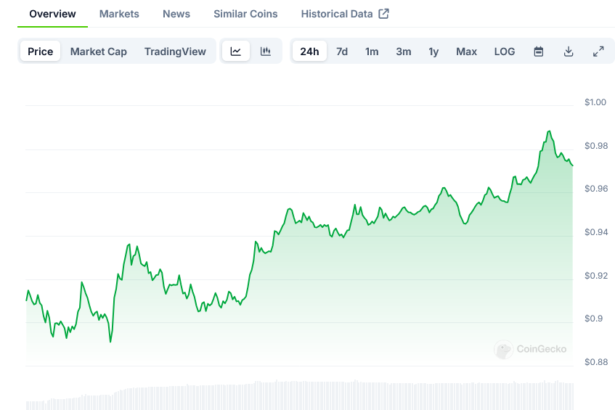Set chart range to 7d
Screen dimensions: 615x410
coord(342,51)
